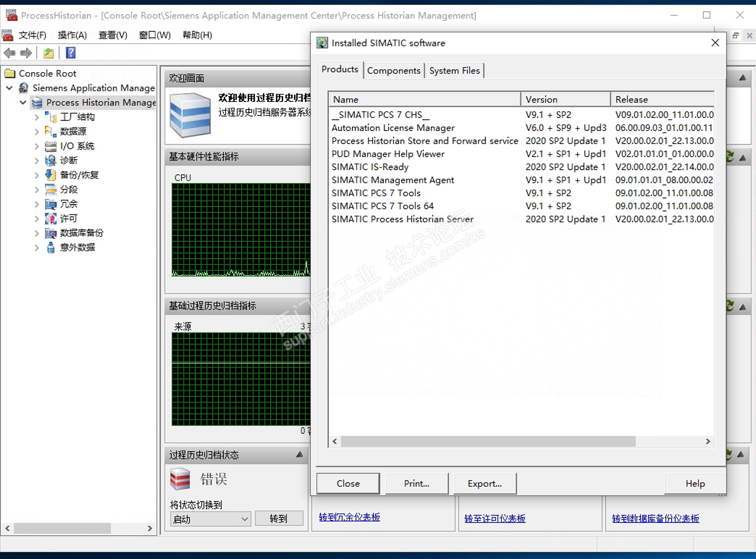The width and height of the screenshot is (756, 559).
Task: Switch to the System Files tab
Action: point(454,71)
